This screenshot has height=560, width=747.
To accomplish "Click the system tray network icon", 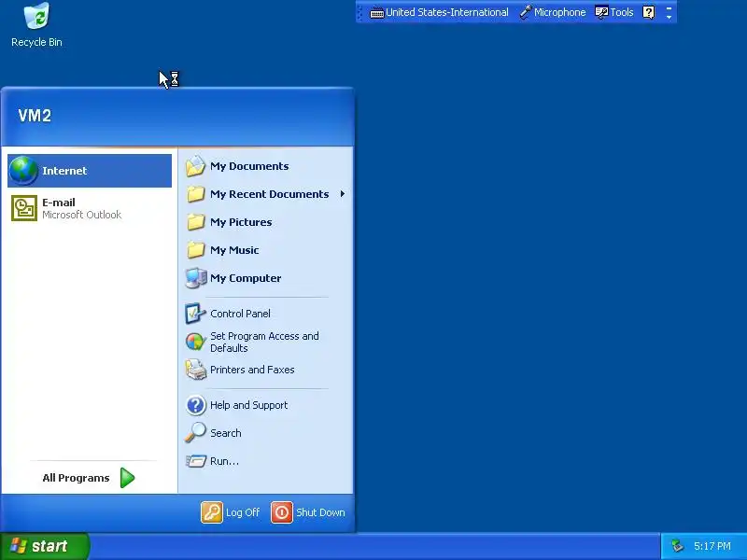I will pyautogui.click(x=677, y=546).
